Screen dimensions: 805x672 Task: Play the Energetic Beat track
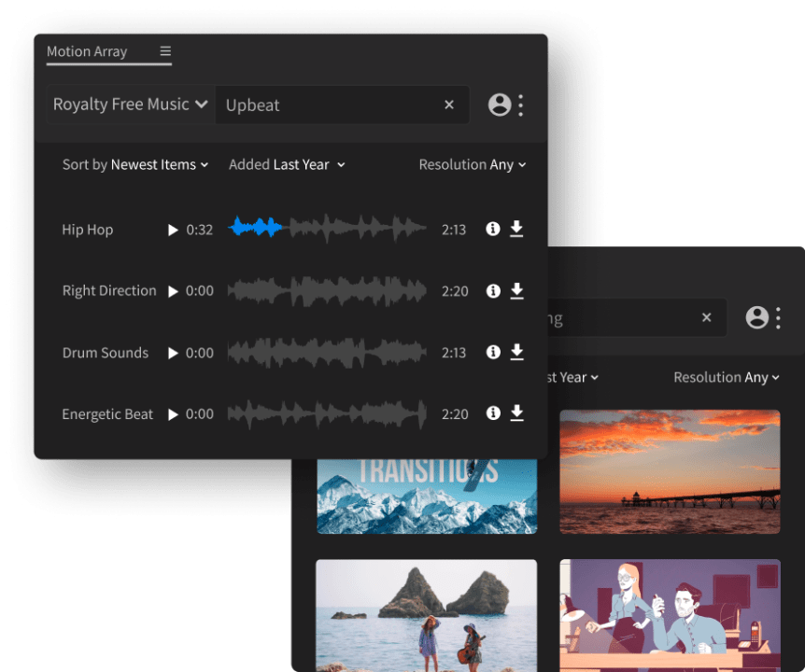point(174,413)
